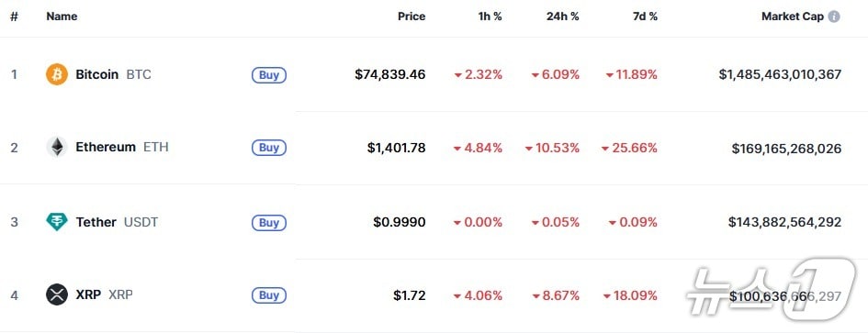This screenshot has width=868, height=333.
Task: Sort by the 7d % column header
Action: [x=645, y=17]
